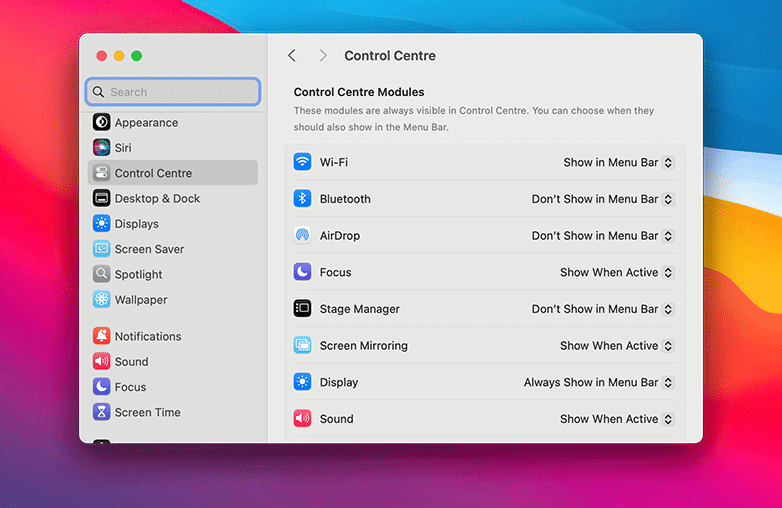Click the Focus moon icon in sidebar
Screen dimensions: 782x508
point(102,387)
